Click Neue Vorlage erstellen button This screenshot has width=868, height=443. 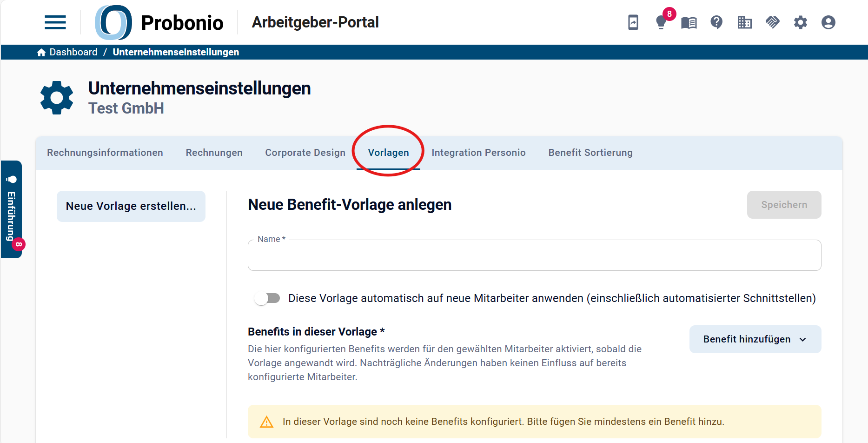click(x=131, y=206)
